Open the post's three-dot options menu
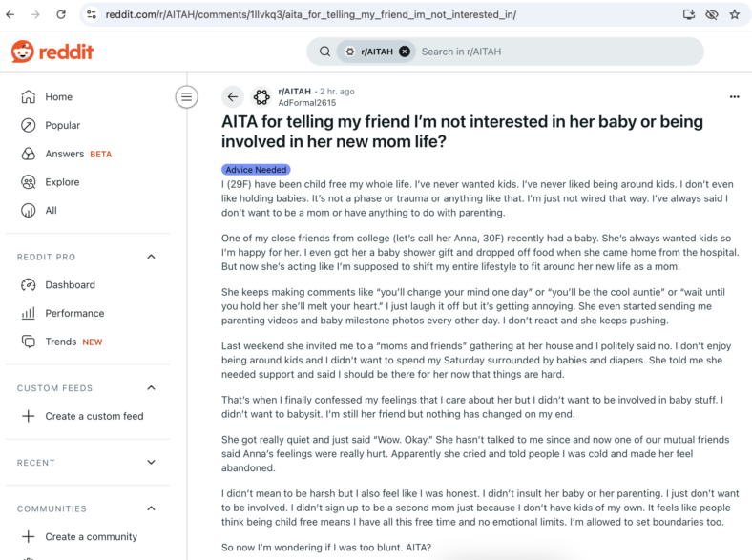The width and height of the screenshot is (752, 560). pyautogui.click(x=734, y=97)
